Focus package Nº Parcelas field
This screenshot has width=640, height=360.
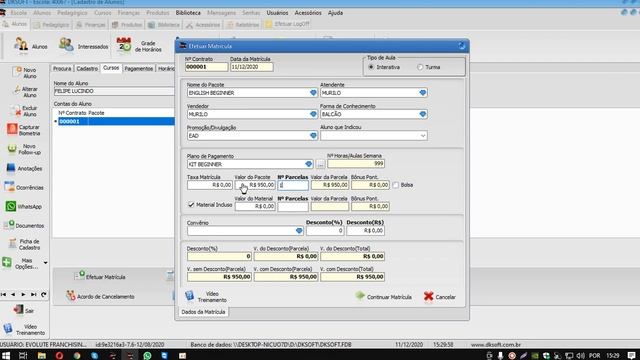tap(293, 185)
